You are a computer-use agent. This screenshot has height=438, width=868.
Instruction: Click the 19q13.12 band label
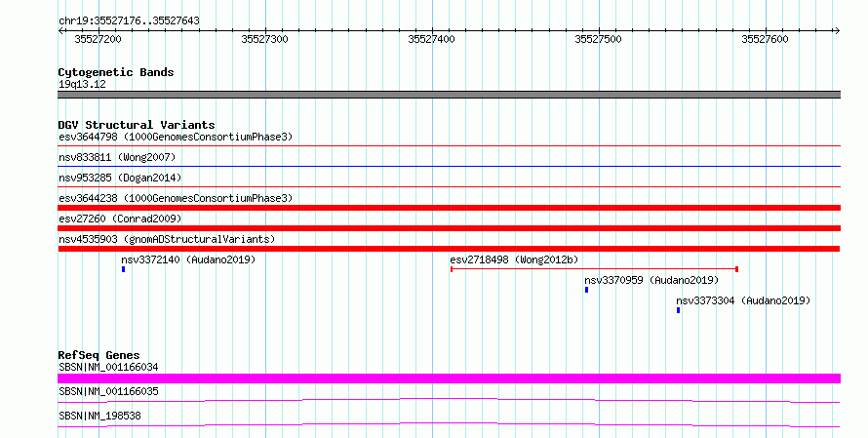82,84
